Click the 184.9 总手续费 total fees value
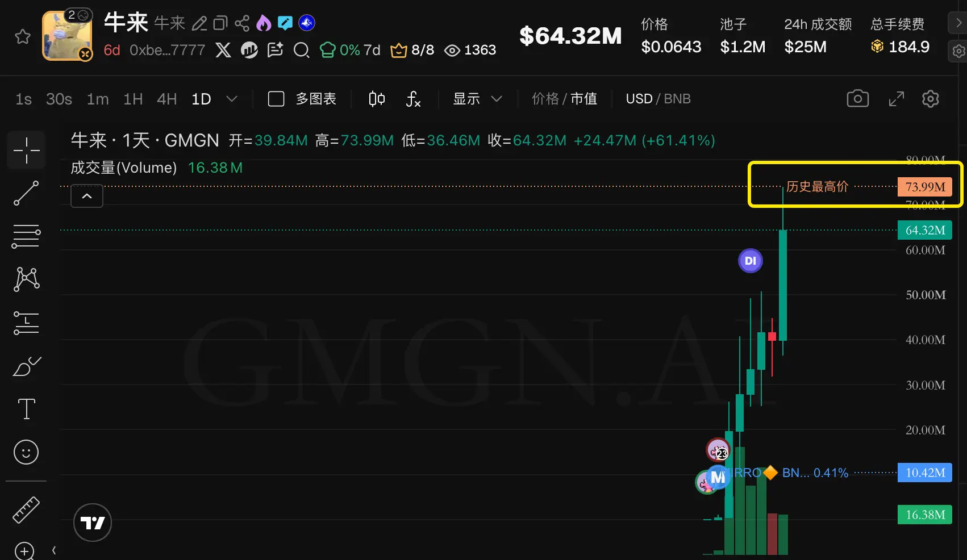This screenshot has height=560, width=967. [909, 47]
